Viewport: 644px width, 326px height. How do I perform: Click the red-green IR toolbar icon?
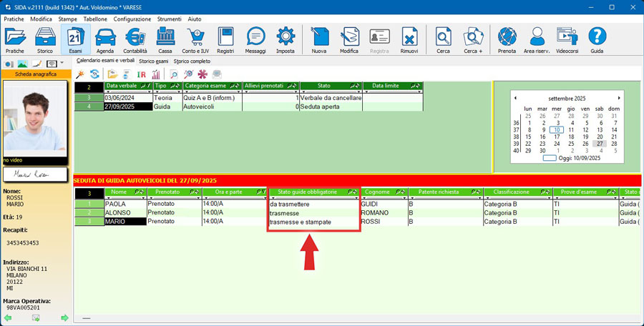(x=142, y=74)
